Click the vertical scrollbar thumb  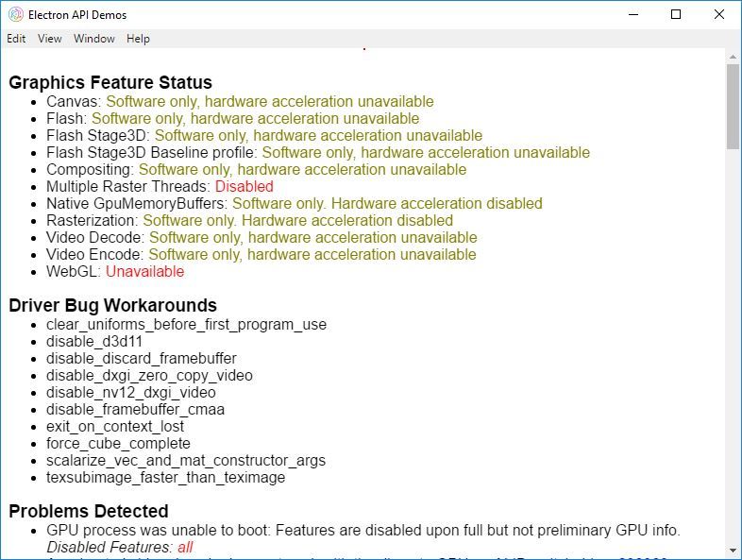734,106
